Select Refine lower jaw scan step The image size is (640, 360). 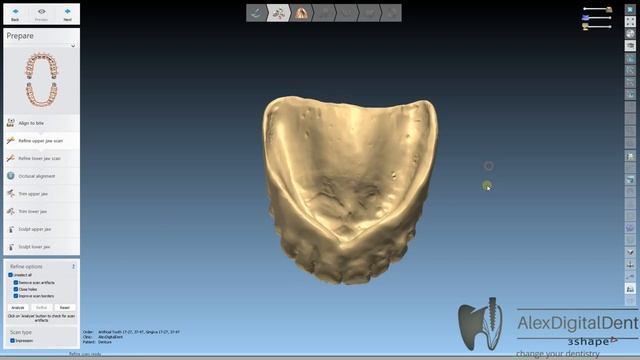click(42, 158)
